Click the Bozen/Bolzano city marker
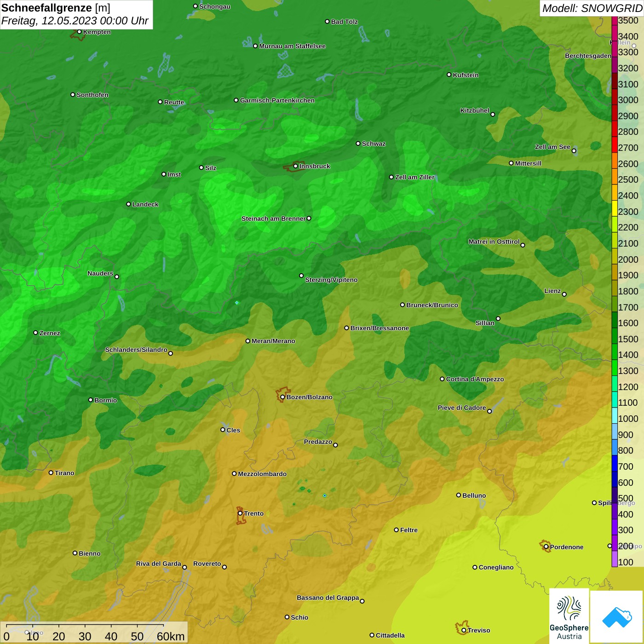This screenshot has width=644, height=644. pyautogui.click(x=282, y=397)
